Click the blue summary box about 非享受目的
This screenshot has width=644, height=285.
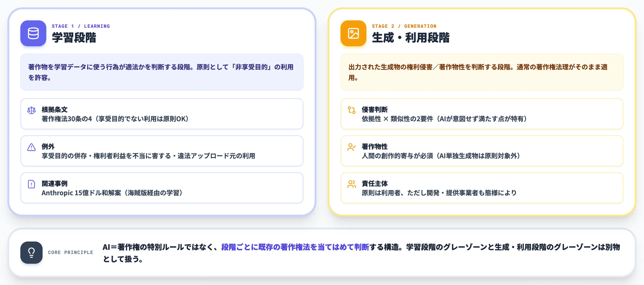[x=162, y=72]
